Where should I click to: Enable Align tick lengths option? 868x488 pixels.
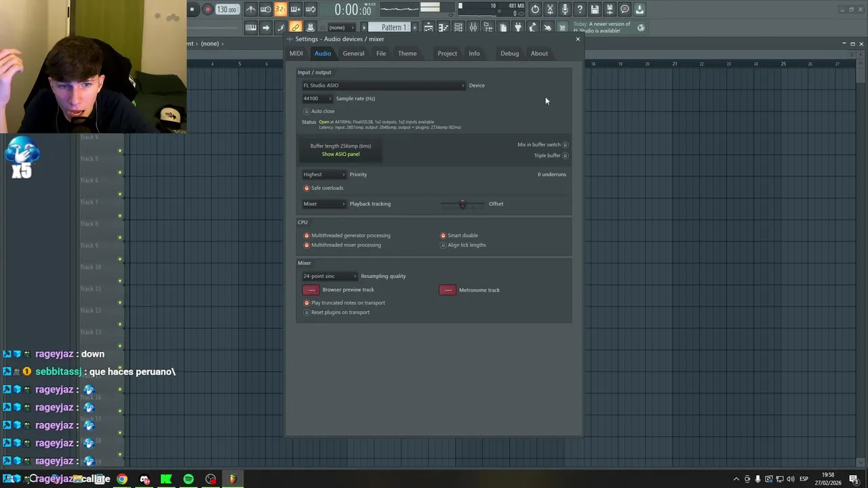(463, 245)
